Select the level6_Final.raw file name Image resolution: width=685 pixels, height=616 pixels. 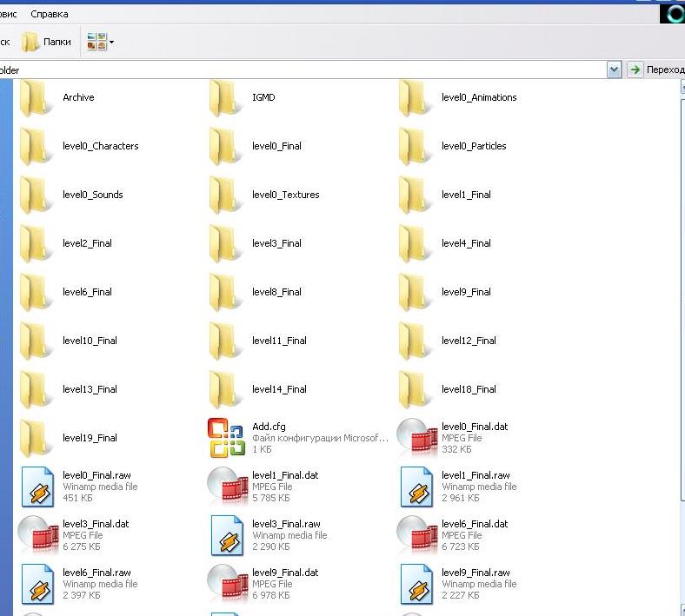(x=96, y=573)
